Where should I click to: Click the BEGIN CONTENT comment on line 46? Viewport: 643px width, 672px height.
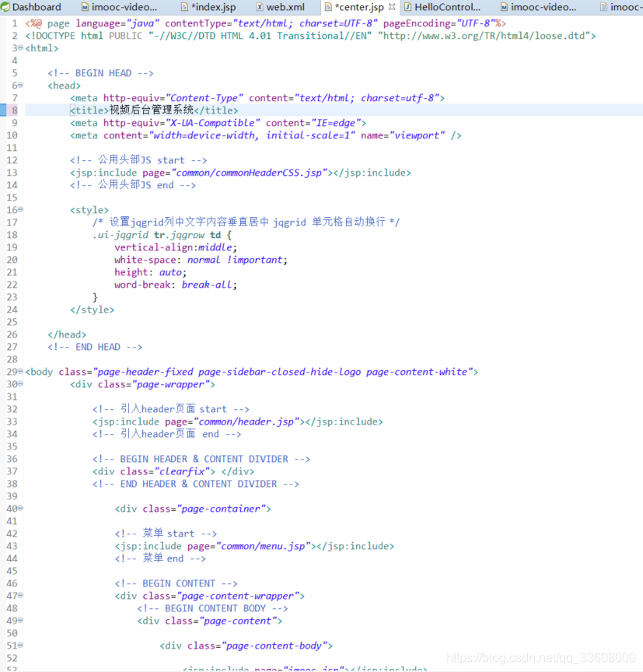176,583
